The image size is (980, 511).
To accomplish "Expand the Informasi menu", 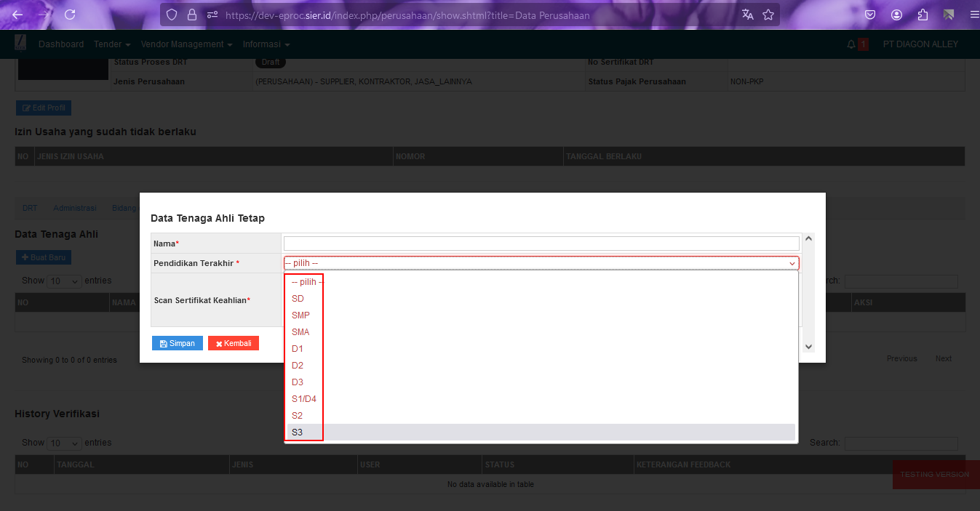I will click(x=266, y=44).
